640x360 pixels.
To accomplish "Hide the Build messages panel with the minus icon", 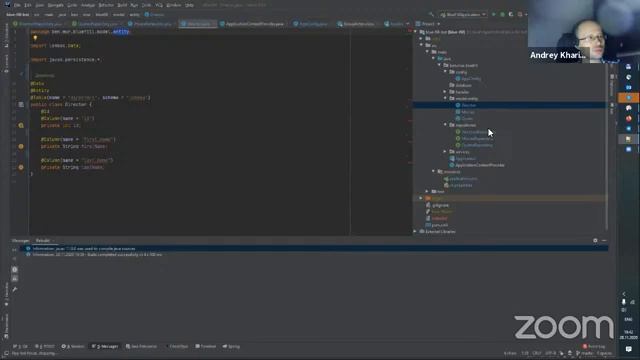I will click(x=604, y=240).
